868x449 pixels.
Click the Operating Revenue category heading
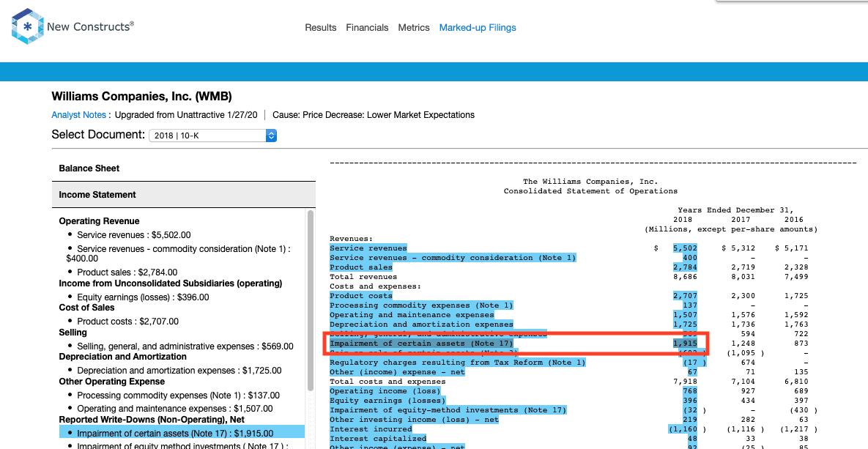pyautogui.click(x=99, y=221)
